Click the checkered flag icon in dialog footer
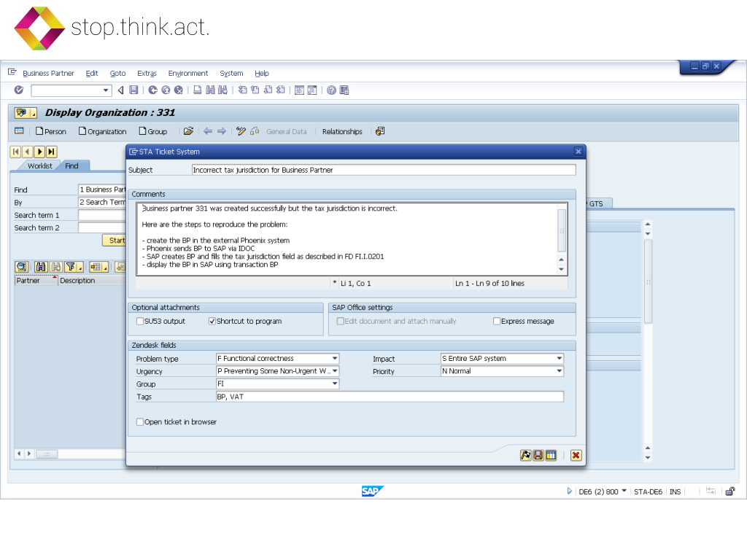This screenshot has height=560, width=747. pos(525,455)
